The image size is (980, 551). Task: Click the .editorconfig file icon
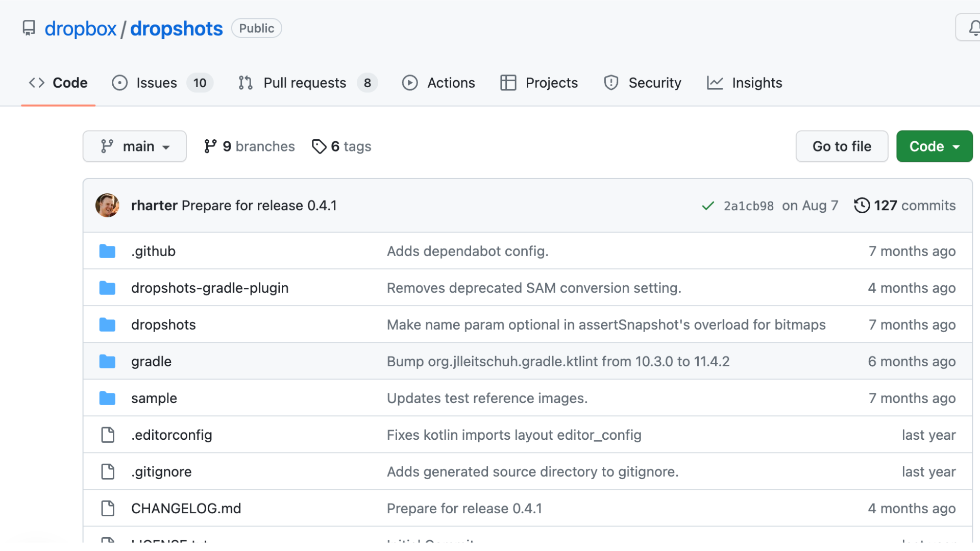108,435
